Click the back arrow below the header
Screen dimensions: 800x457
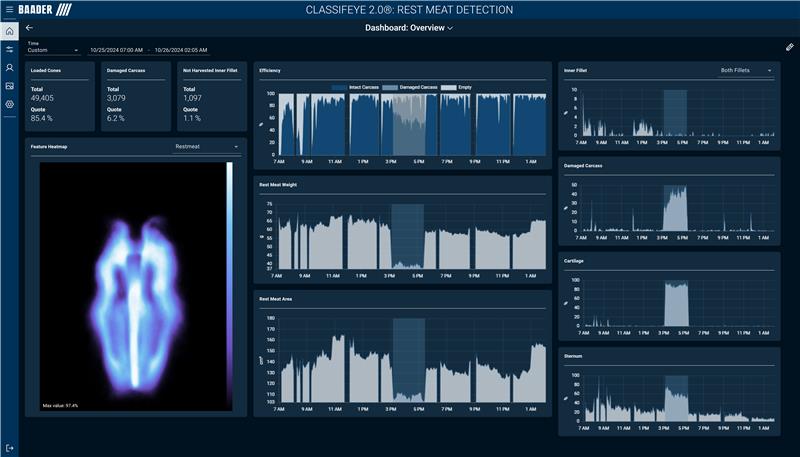point(30,28)
